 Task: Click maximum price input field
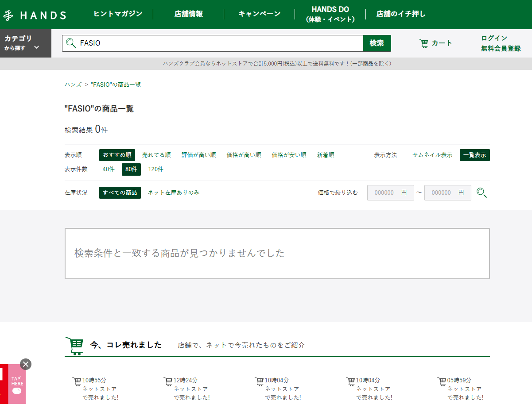448,192
